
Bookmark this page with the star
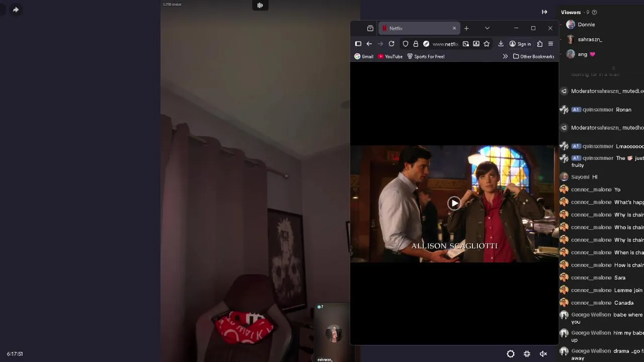(487, 44)
